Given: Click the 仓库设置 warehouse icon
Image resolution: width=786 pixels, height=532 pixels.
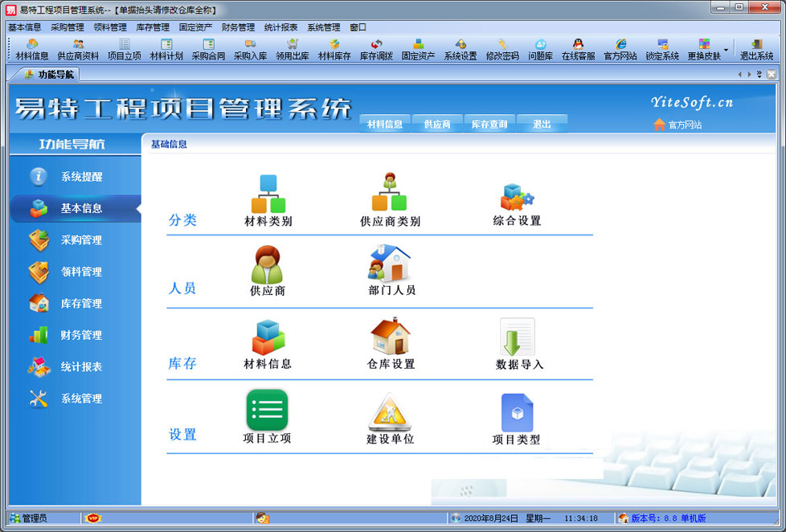Looking at the screenshot, I should (x=391, y=337).
